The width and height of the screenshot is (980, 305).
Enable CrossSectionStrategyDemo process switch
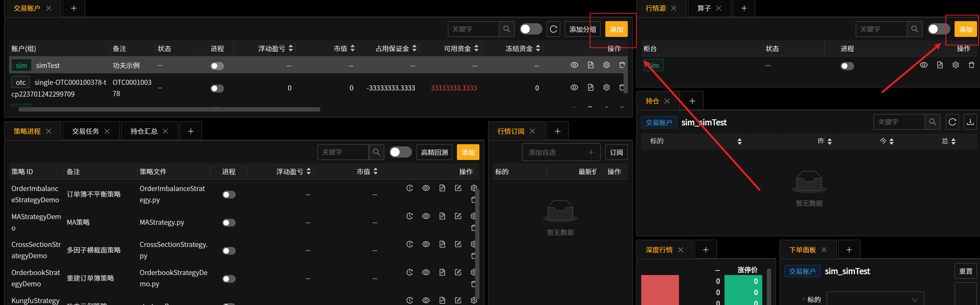(x=229, y=251)
